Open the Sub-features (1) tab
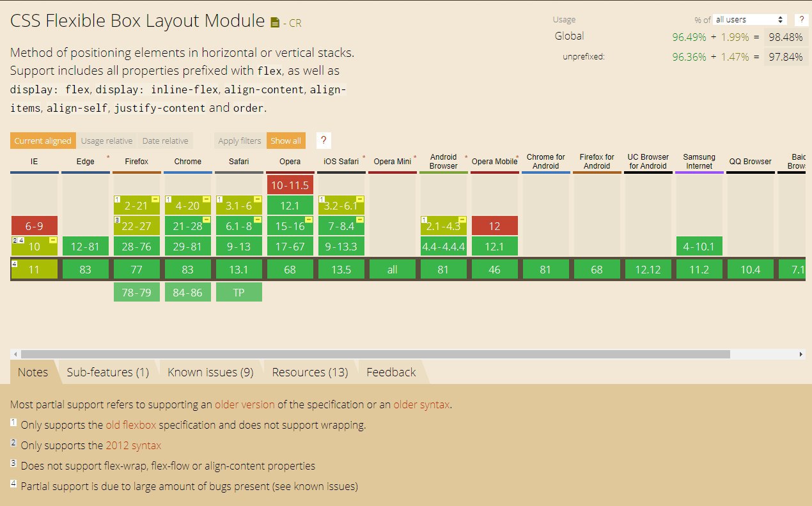 click(108, 372)
